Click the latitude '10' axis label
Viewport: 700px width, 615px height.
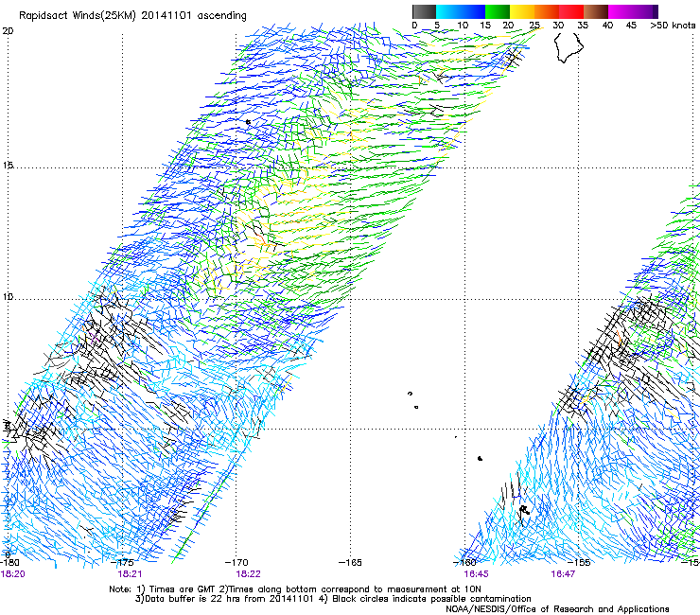click(8, 297)
